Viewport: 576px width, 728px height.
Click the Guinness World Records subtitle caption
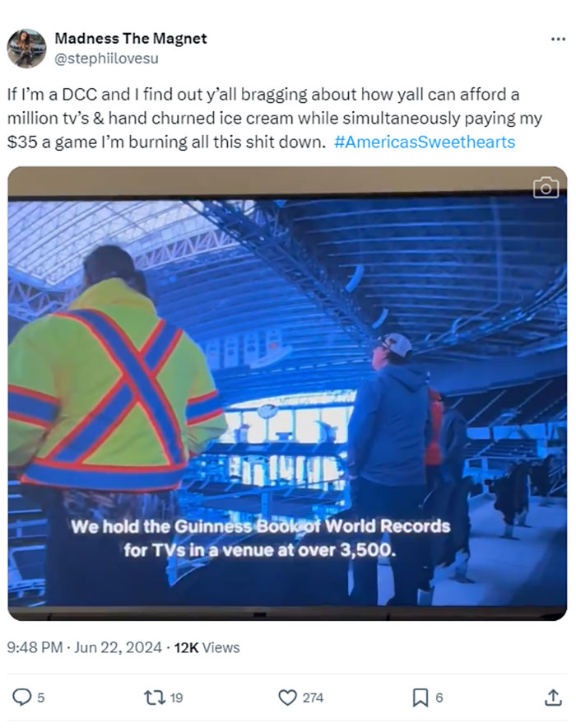tap(260, 538)
